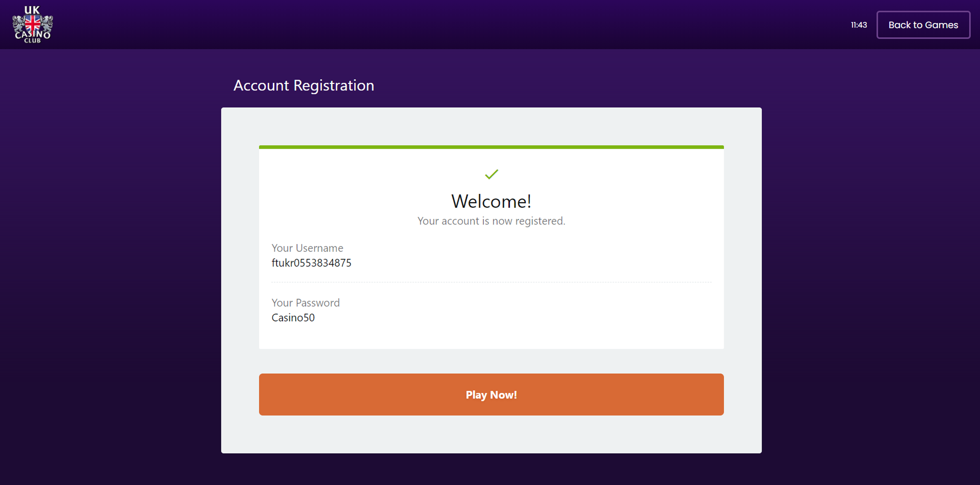Click the UK Casino Club logo
The width and height of the screenshot is (980, 485).
33,24
